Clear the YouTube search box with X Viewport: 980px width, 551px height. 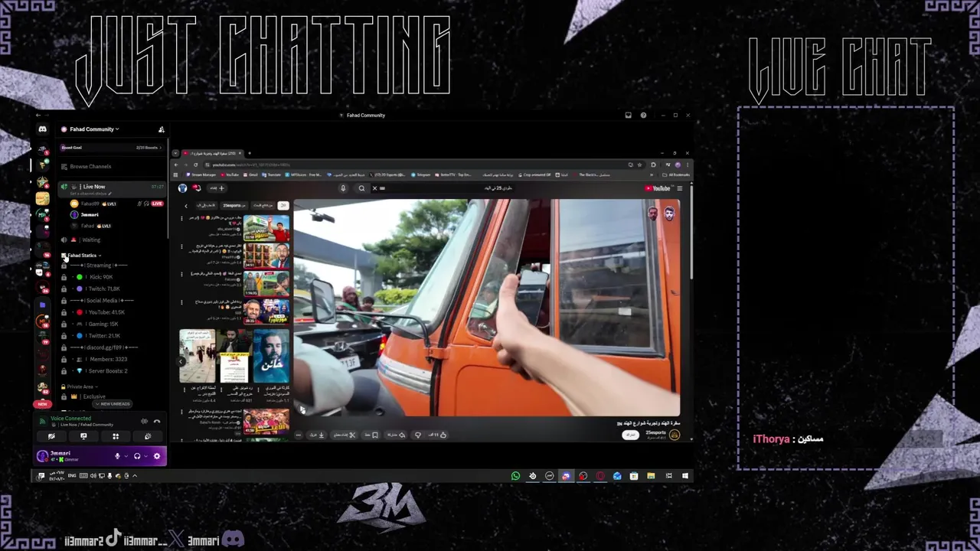374,188
